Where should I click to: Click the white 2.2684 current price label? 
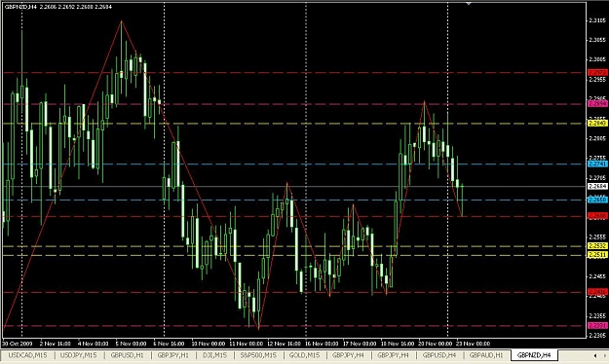coord(597,187)
